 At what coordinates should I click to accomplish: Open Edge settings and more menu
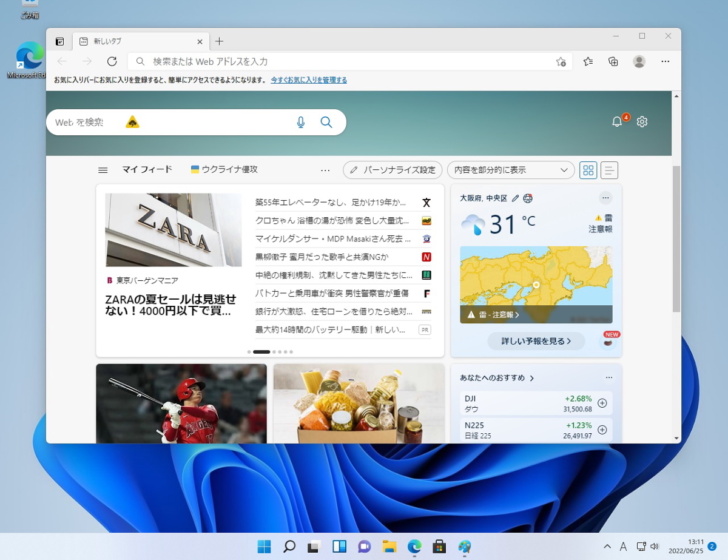click(x=666, y=61)
